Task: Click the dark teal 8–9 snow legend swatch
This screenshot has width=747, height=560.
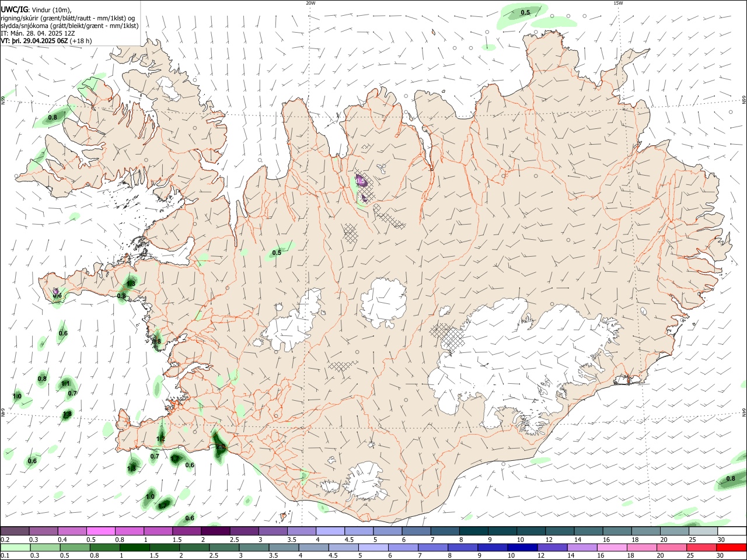Action: click(x=474, y=531)
